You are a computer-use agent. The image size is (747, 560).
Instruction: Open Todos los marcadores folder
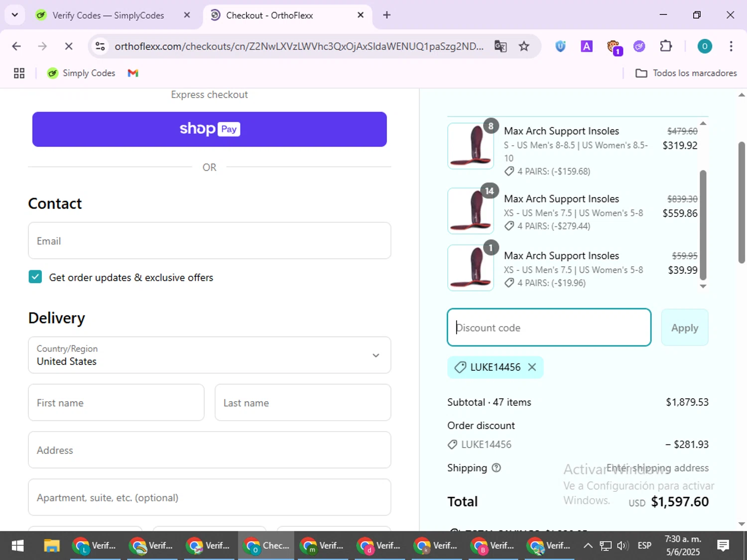[686, 73]
